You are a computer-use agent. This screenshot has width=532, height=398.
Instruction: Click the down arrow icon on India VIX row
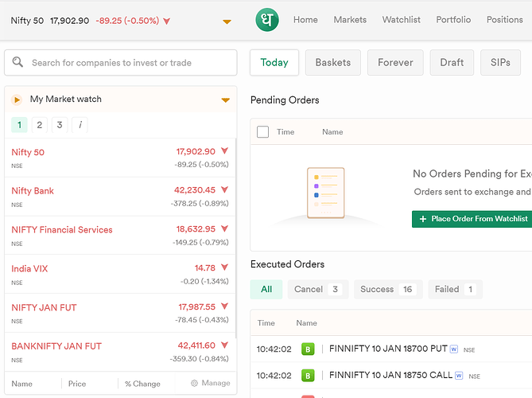[x=224, y=267]
